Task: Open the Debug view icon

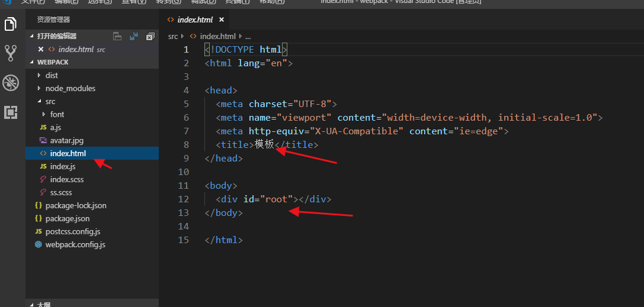Action: tap(11, 83)
